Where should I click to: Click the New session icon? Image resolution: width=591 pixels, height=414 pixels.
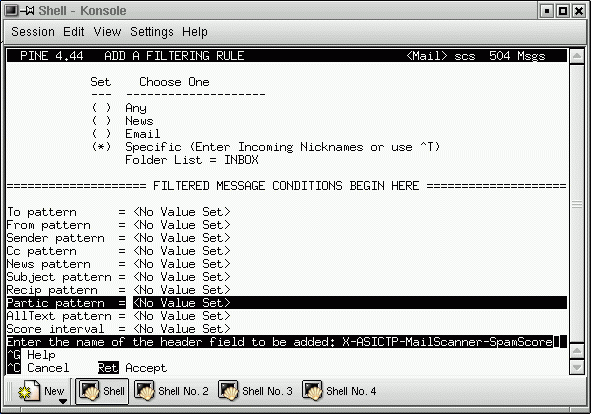point(30,391)
